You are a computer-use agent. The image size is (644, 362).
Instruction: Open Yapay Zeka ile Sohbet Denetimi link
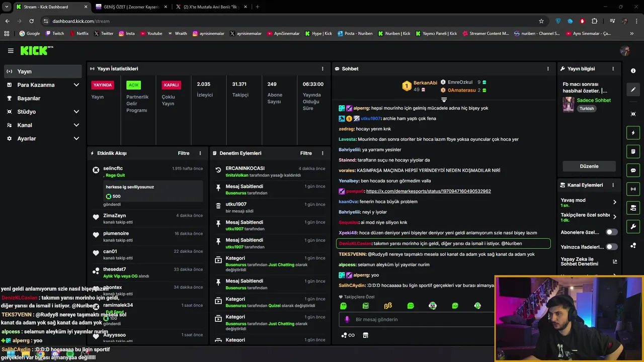[x=589, y=261]
